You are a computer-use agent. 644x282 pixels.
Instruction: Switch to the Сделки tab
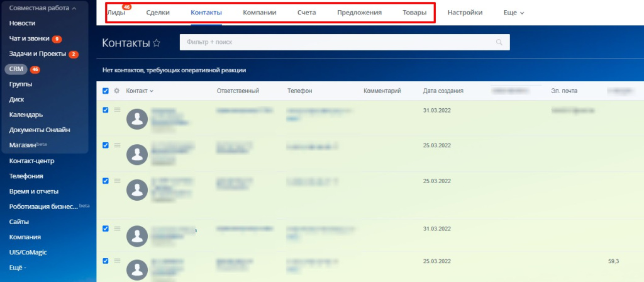point(158,13)
